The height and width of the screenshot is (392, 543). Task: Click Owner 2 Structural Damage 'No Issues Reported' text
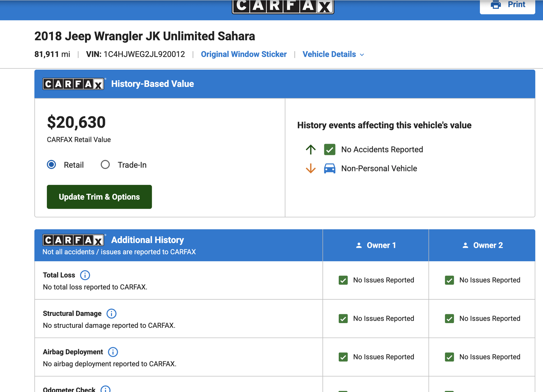490,318
